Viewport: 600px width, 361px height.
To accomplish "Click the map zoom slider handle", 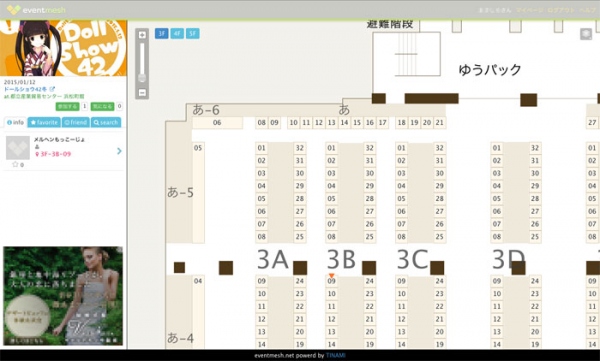I will click(142, 78).
